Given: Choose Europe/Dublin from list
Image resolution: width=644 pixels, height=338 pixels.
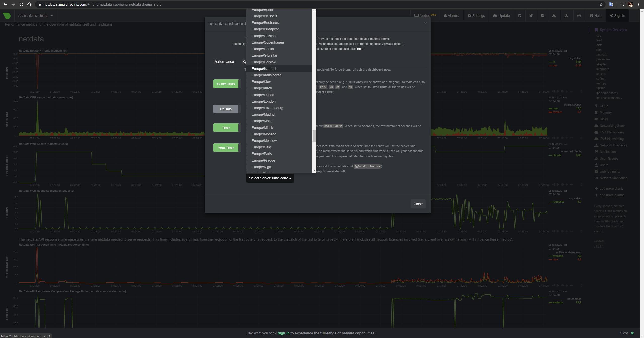Looking at the screenshot, I should 279,49.
